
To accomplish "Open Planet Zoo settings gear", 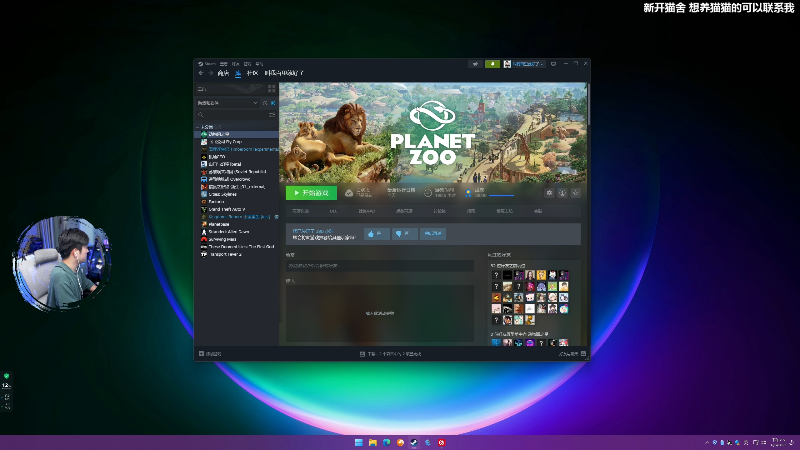I will coord(549,193).
